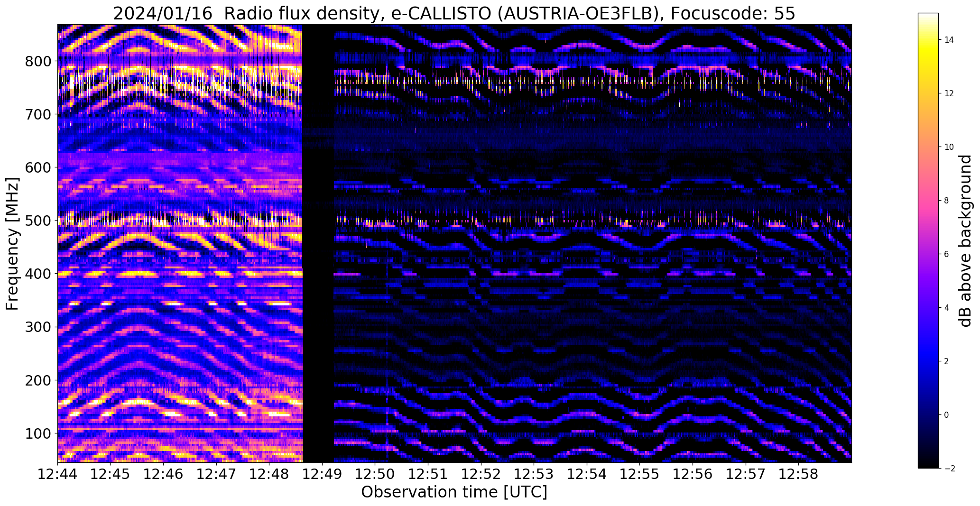Click the 12:56 time tick label
Screen dimensions: 980x506
click(x=693, y=474)
